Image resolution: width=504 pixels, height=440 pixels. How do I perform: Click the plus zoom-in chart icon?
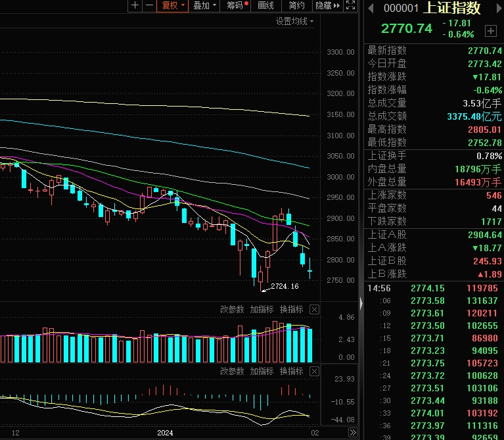[135, 6]
